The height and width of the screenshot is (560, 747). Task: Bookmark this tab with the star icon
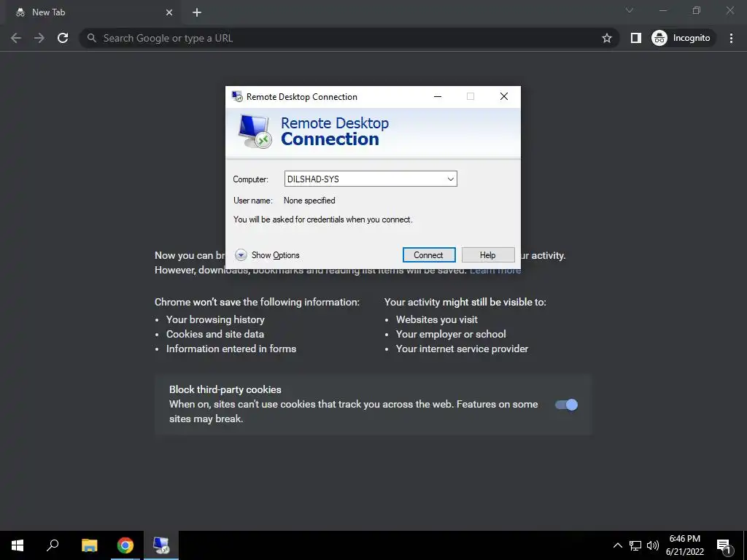[x=606, y=38]
